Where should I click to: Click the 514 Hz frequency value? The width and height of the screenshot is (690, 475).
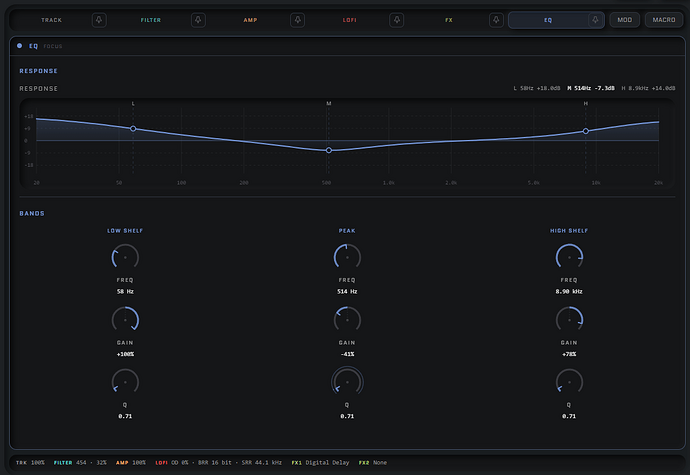(347, 291)
